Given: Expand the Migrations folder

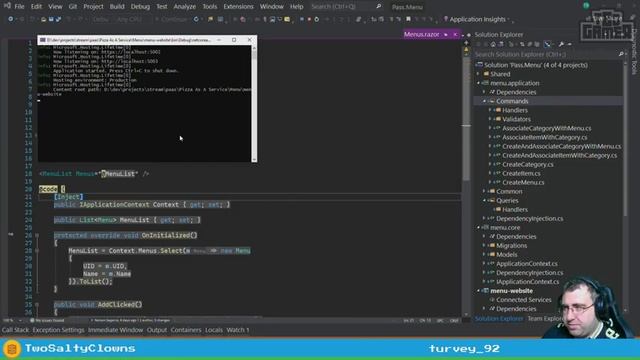Looking at the screenshot, I should coord(484,245).
